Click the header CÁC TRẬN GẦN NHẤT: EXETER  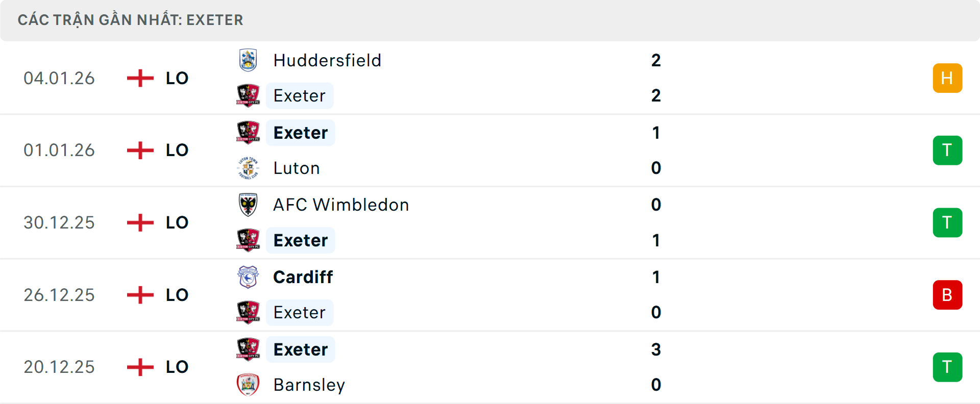[x=131, y=20]
